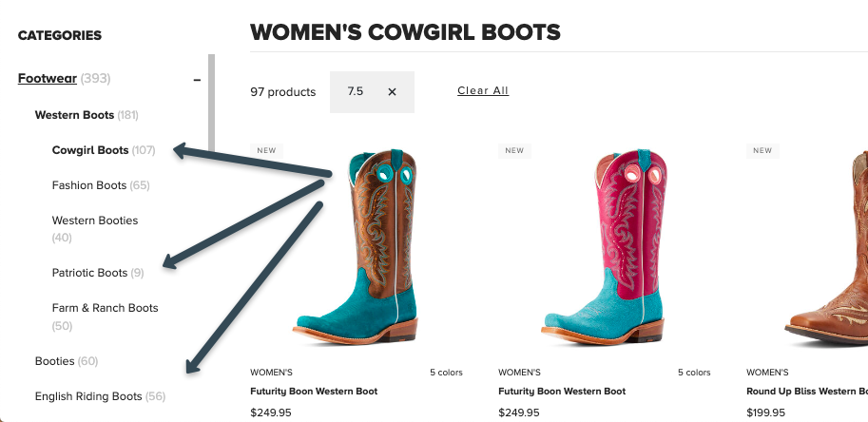
Task: Open first Futurity Boon Western Boot title
Action: pyautogui.click(x=314, y=392)
